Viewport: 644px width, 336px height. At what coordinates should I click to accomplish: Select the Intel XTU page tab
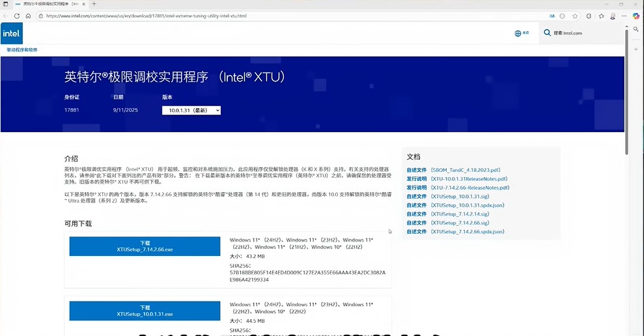(50, 4)
